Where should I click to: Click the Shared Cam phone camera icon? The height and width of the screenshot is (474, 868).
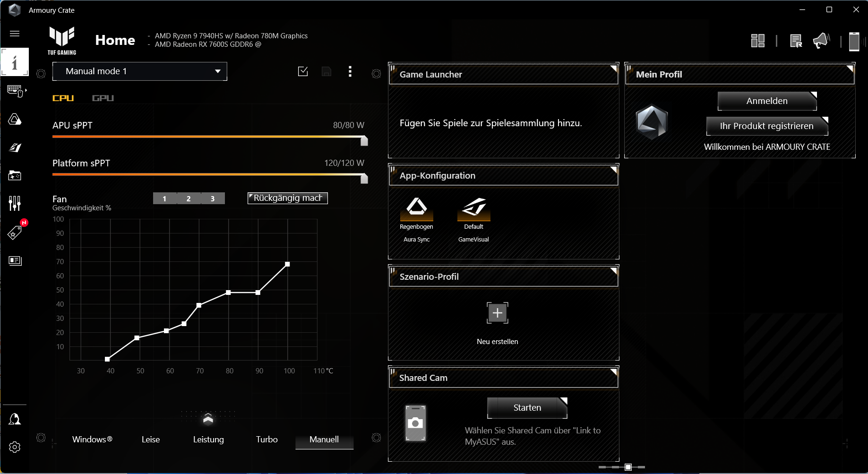416,423
